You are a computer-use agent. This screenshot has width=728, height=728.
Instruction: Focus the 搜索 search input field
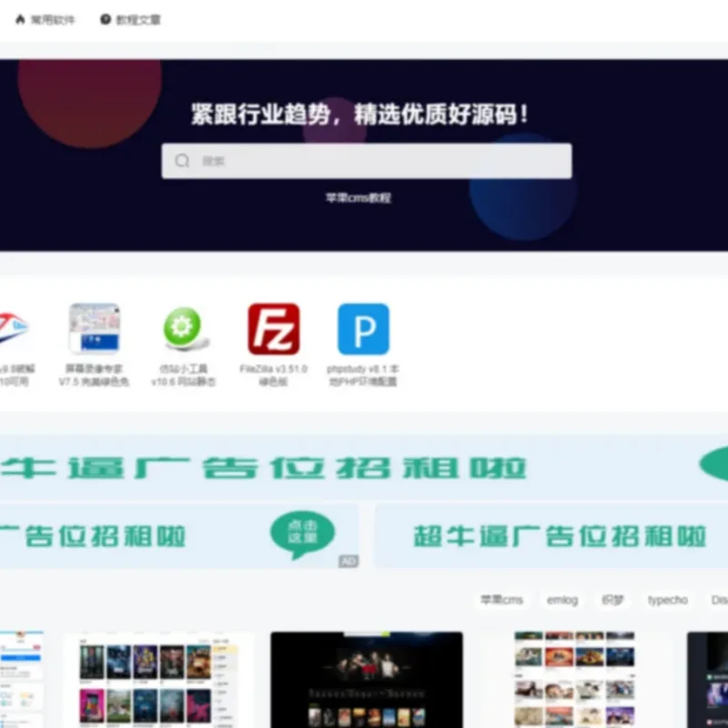[367, 161]
